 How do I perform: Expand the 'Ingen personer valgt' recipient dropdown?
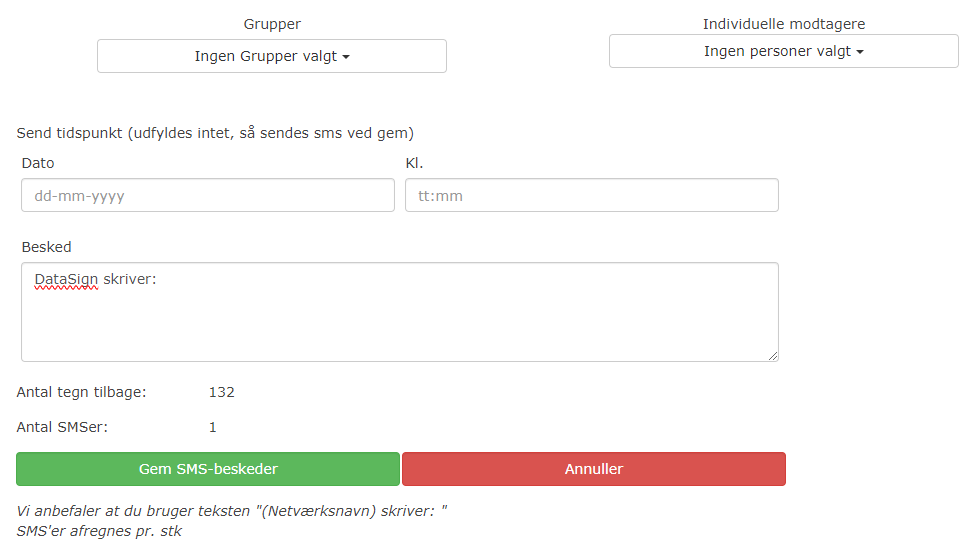[x=783, y=51]
